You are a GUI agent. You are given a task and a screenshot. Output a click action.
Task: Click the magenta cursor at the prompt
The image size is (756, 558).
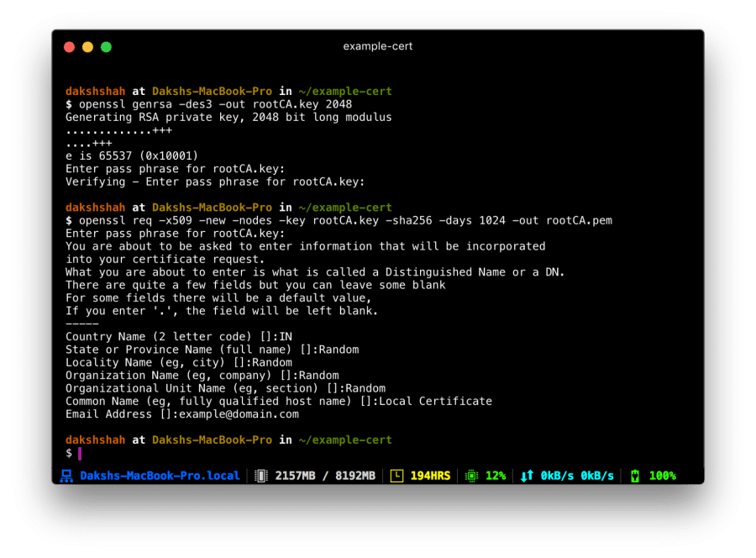tap(80, 454)
